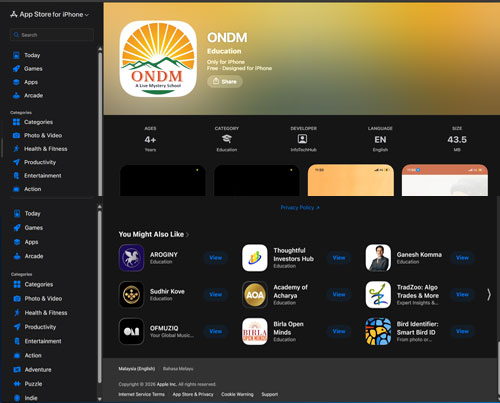Image resolution: width=500 pixels, height=403 pixels.
Task: Open the orange gradient app screenshot thumbnail
Action: (351, 180)
